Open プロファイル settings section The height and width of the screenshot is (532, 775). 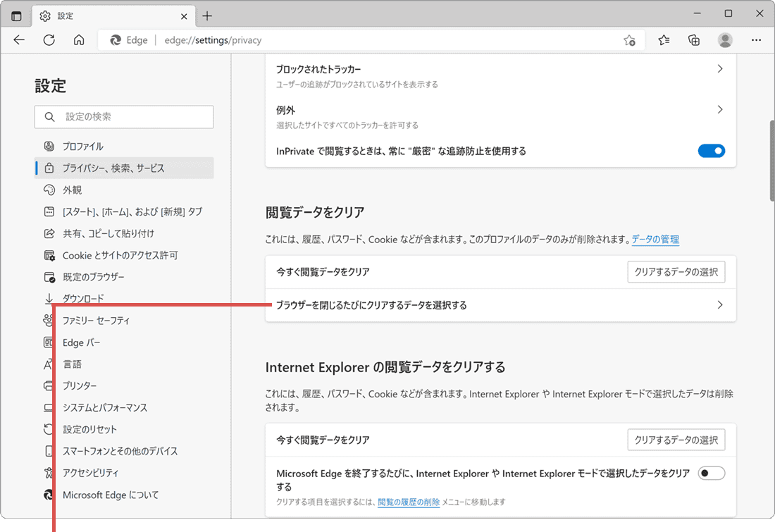pyautogui.click(x=124, y=147)
